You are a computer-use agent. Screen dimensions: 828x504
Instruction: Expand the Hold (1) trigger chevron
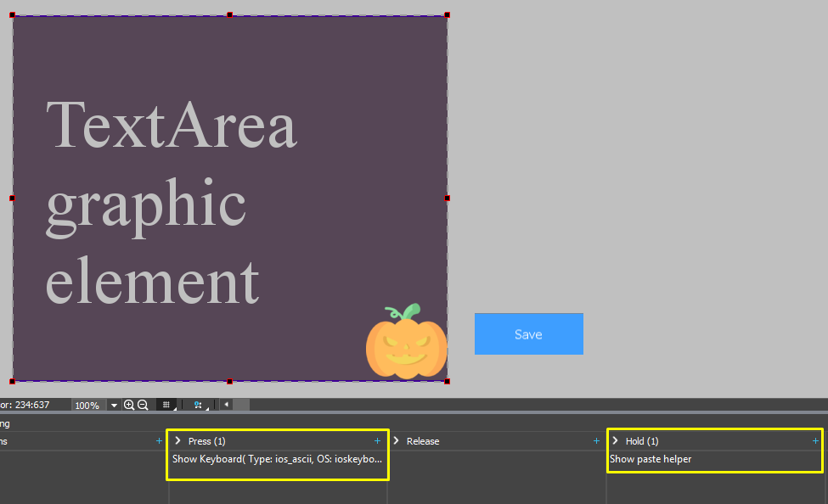tap(615, 440)
